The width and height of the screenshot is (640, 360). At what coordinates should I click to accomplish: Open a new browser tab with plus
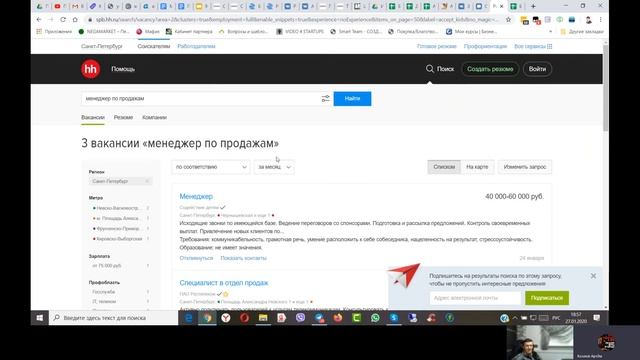533,6
